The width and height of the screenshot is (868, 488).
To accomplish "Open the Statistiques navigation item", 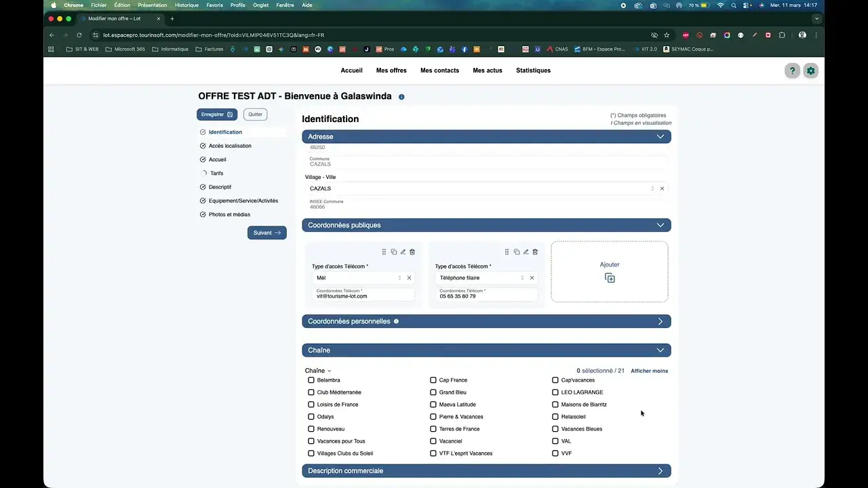I will point(533,70).
